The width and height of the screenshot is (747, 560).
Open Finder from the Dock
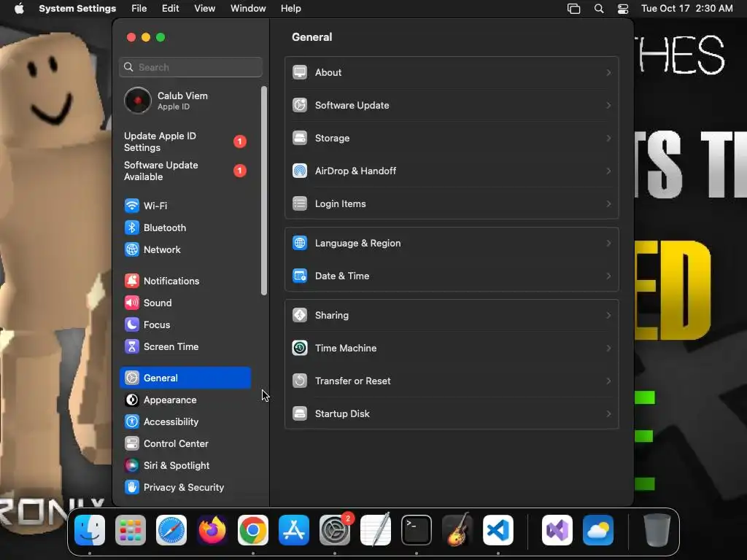pyautogui.click(x=90, y=530)
